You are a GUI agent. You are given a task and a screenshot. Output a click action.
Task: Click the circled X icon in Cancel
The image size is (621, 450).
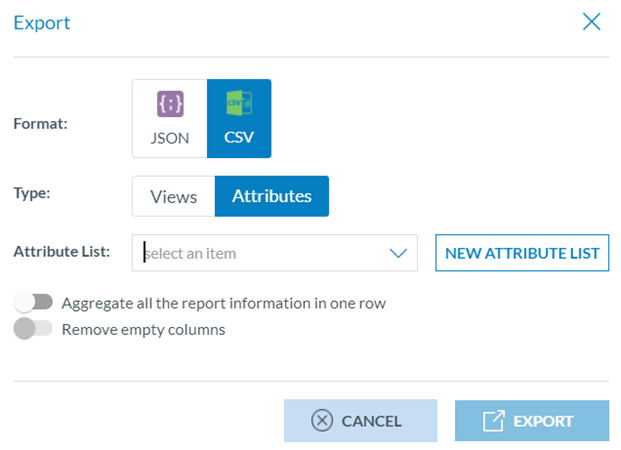(321, 421)
